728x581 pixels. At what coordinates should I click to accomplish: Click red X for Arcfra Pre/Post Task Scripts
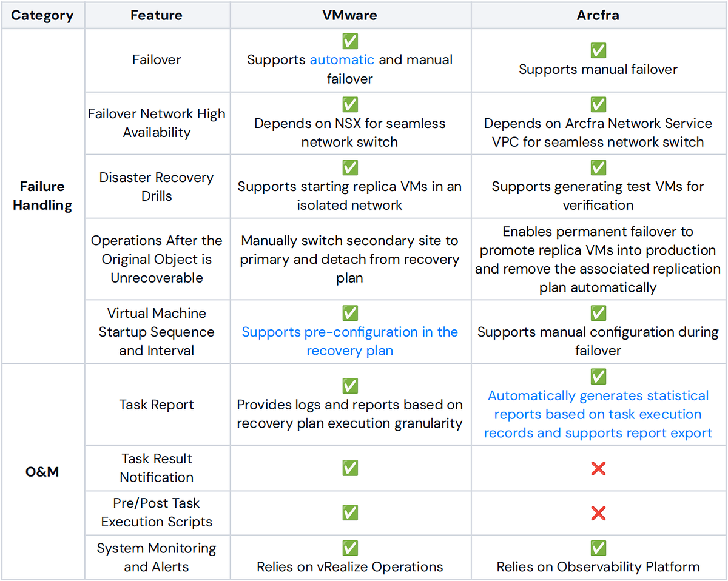pyautogui.click(x=598, y=513)
